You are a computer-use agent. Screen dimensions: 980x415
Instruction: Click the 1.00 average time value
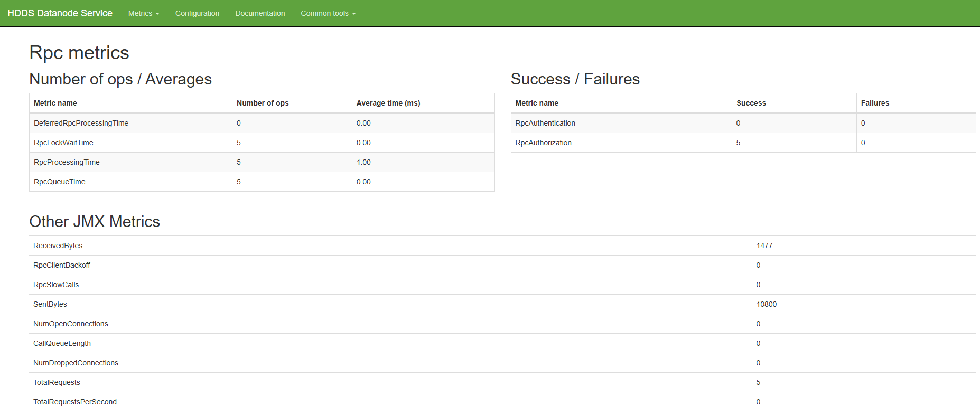363,162
